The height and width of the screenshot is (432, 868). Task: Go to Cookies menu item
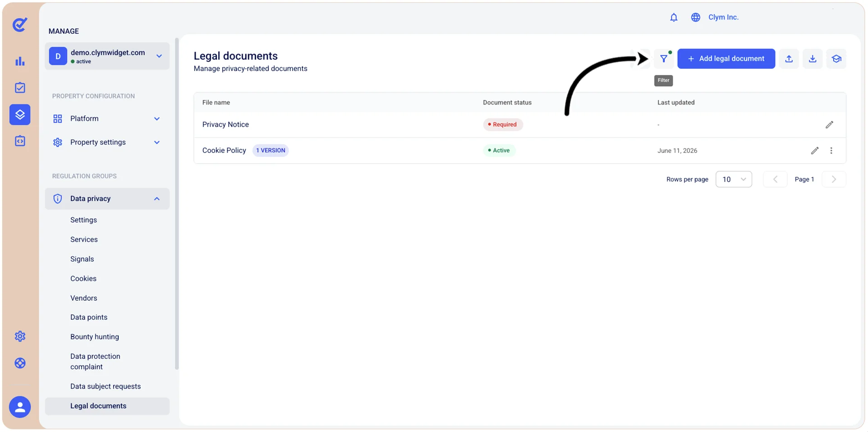tap(83, 278)
